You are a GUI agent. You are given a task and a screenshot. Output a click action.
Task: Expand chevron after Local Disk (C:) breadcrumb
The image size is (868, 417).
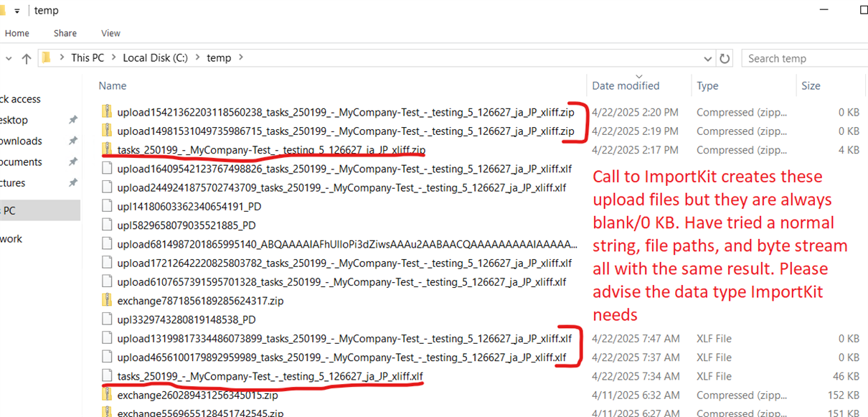coord(197,57)
